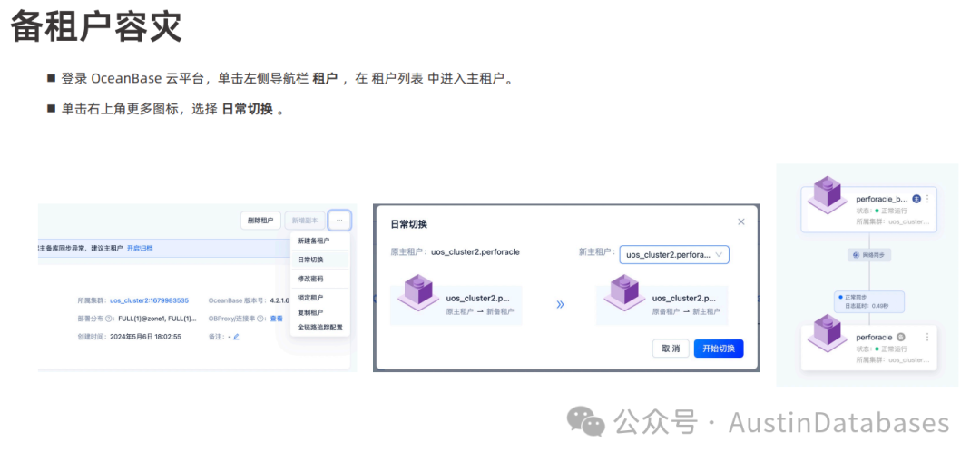The image size is (980, 462).
Task: Click the perforacle_b... tenant name
Action: coord(882,199)
